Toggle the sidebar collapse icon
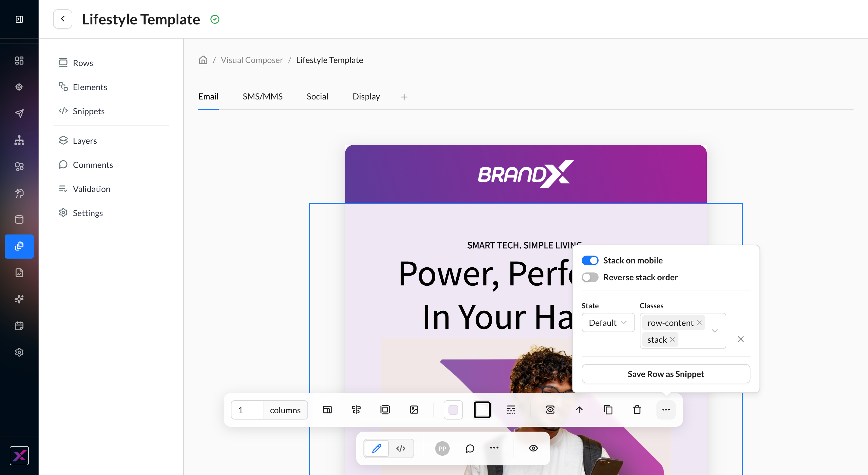Image resolution: width=868 pixels, height=475 pixels. pyautogui.click(x=19, y=19)
